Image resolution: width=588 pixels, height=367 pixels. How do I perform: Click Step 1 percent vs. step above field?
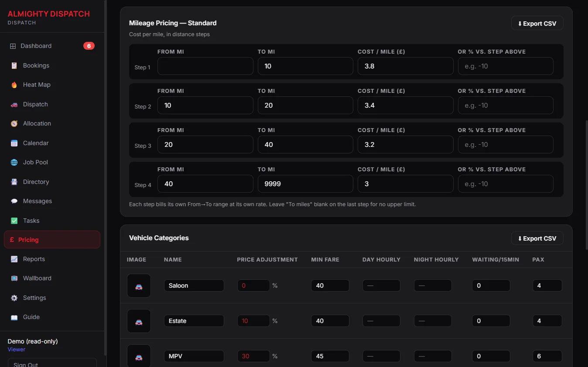tap(506, 66)
